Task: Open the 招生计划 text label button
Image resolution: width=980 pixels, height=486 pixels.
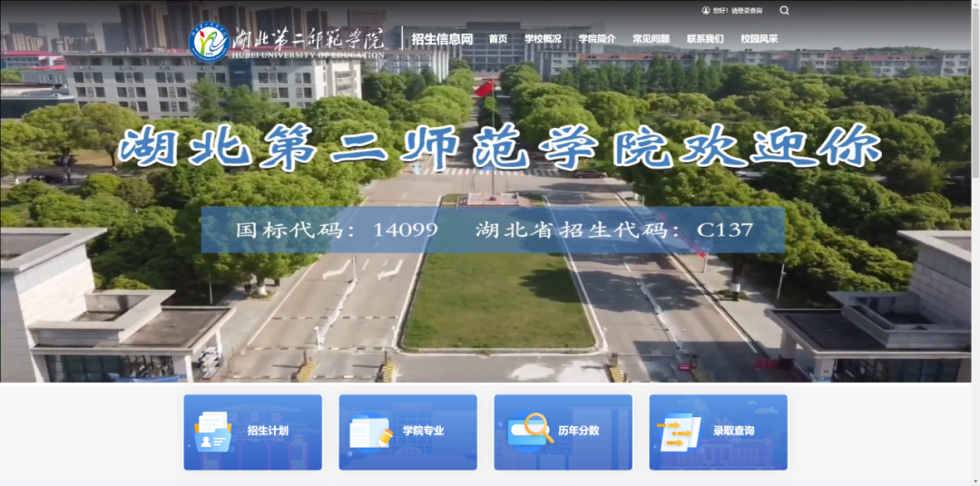Action: click(268, 431)
